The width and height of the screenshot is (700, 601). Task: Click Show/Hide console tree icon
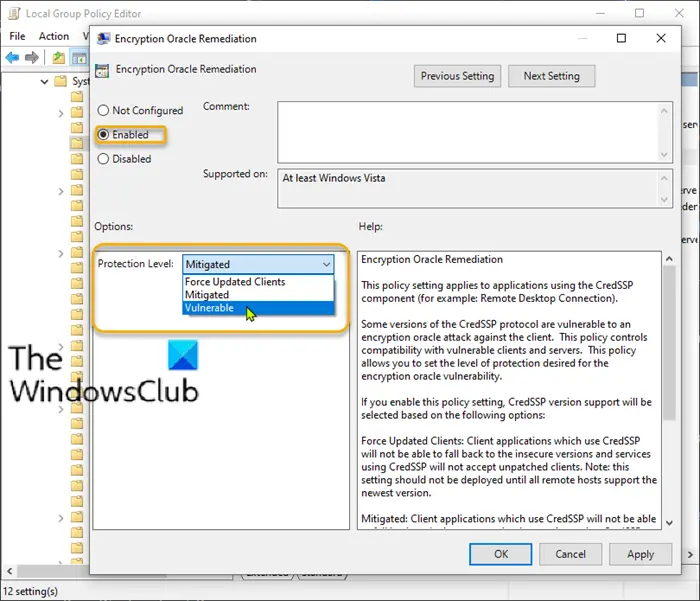[x=79, y=58]
